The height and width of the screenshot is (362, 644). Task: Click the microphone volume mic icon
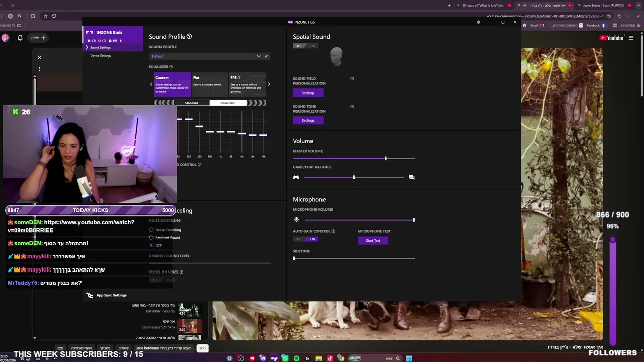(296, 220)
